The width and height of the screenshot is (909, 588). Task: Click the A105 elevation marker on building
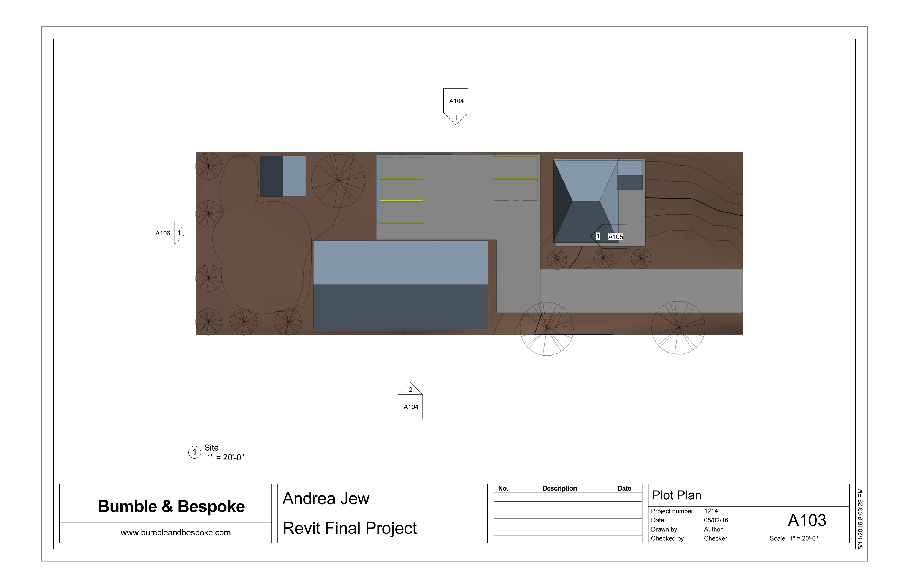pos(615,237)
